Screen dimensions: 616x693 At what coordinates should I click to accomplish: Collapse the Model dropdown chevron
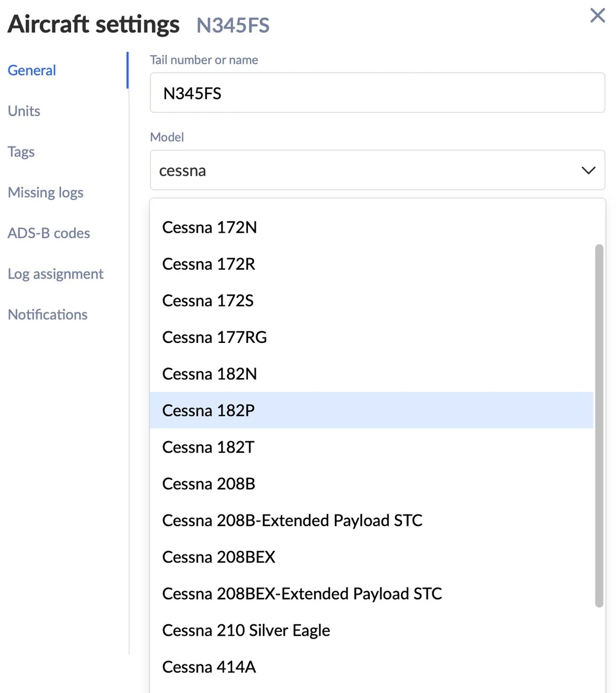point(588,171)
